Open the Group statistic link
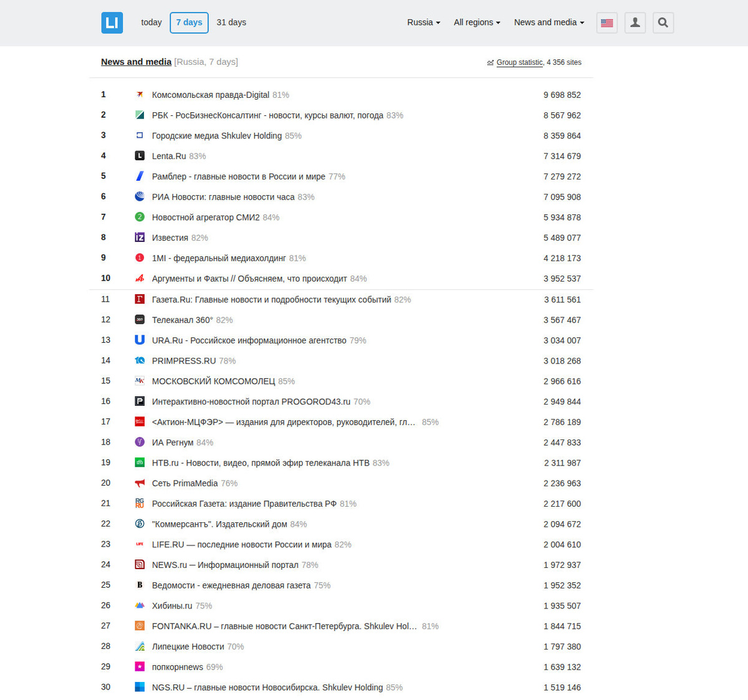Image resolution: width=748 pixels, height=700 pixels. pos(519,62)
